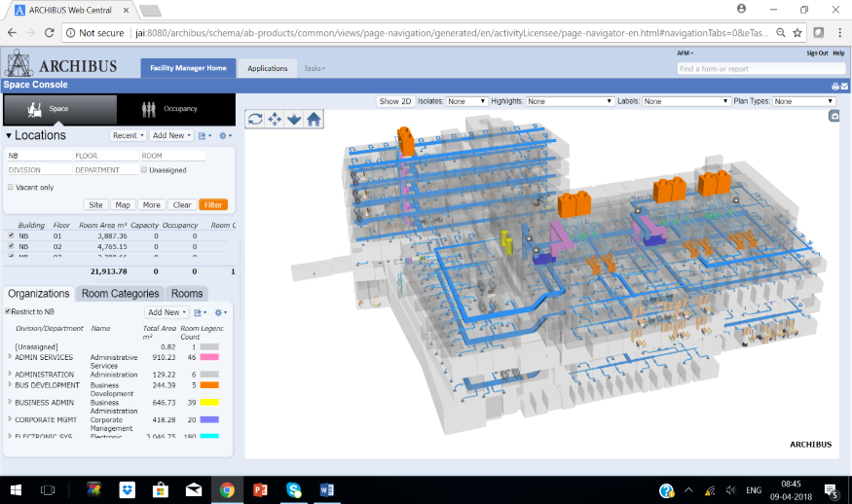Switch to Occupancy mode
Screen dimensions: 852x504
[174, 109]
